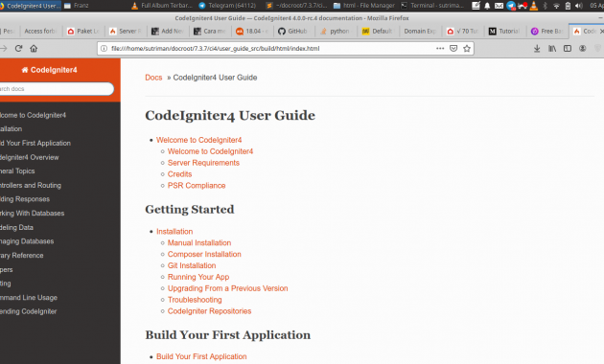
Task: Save page to Pocket icon
Action: pyautogui.click(x=453, y=49)
